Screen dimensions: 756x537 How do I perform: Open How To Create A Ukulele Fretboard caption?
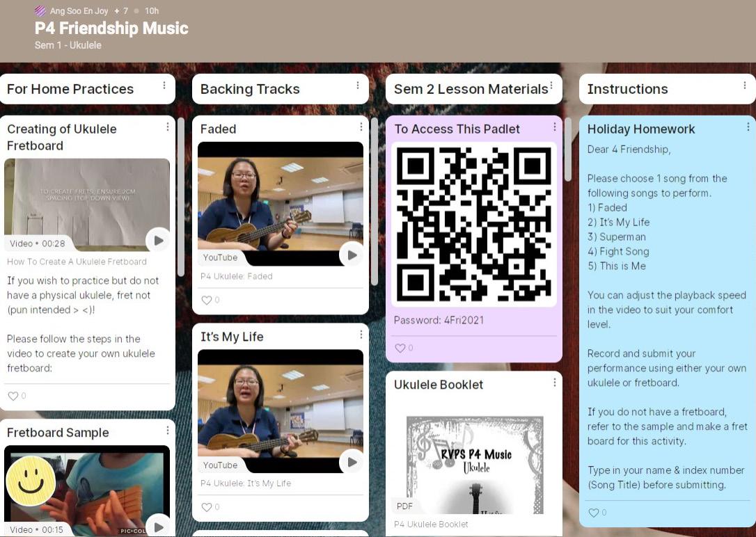[77, 262]
